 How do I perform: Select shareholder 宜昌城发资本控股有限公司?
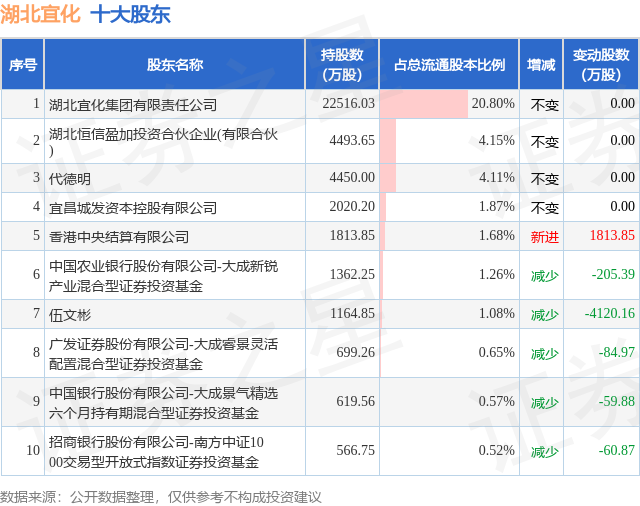[x=133, y=208]
